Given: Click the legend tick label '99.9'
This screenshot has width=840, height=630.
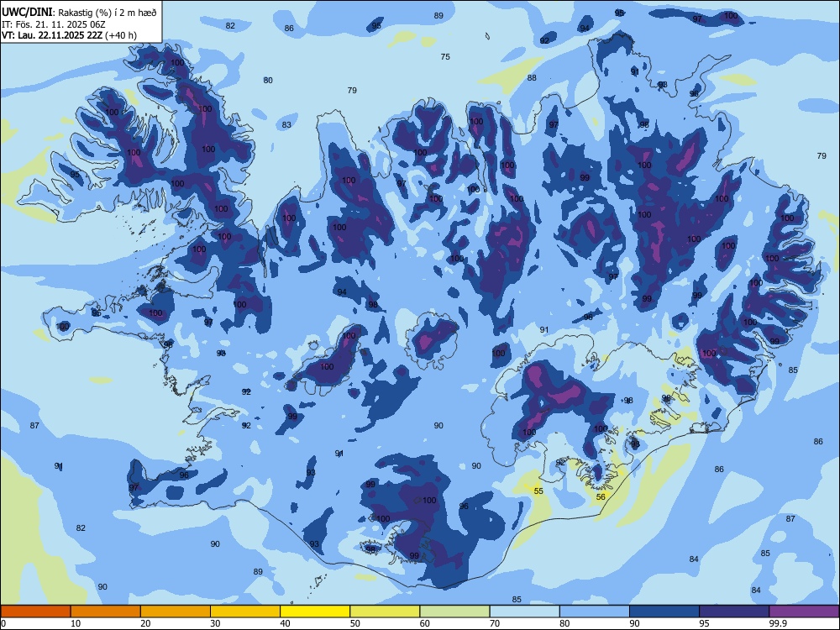Looking at the screenshot, I should click(778, 623).
